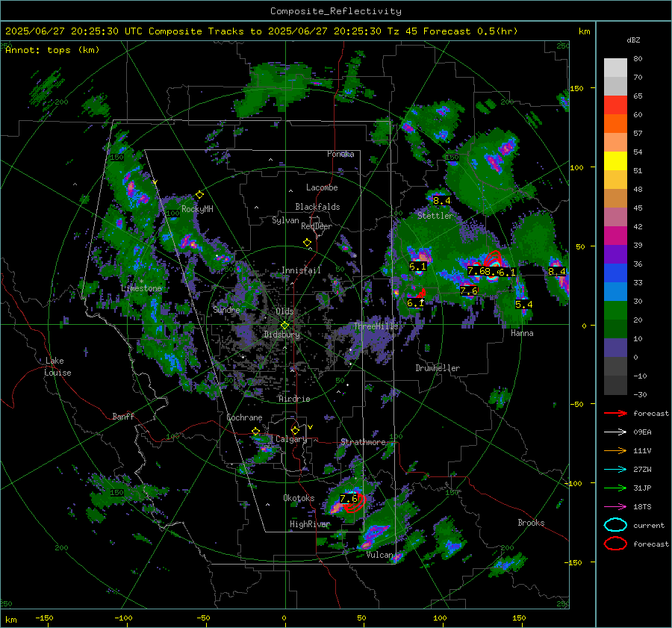Click the Strathmore city label

click(x=363, y=442)
